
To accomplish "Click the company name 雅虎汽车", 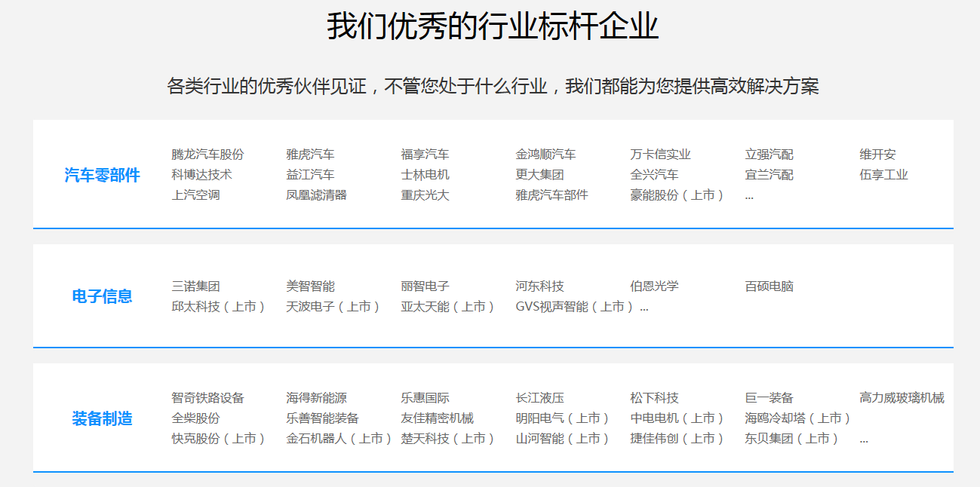I will click(x=311, y=155).
